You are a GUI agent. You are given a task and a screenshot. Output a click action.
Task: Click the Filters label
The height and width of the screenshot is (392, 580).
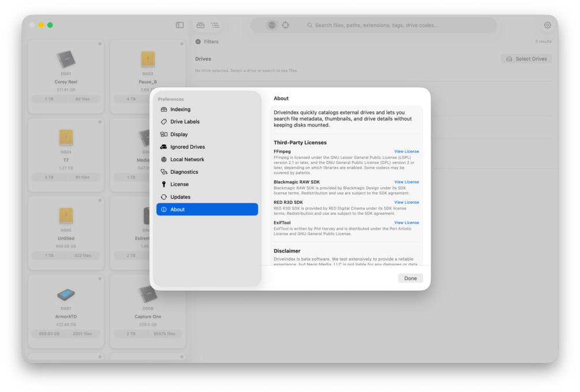[211, 42]
